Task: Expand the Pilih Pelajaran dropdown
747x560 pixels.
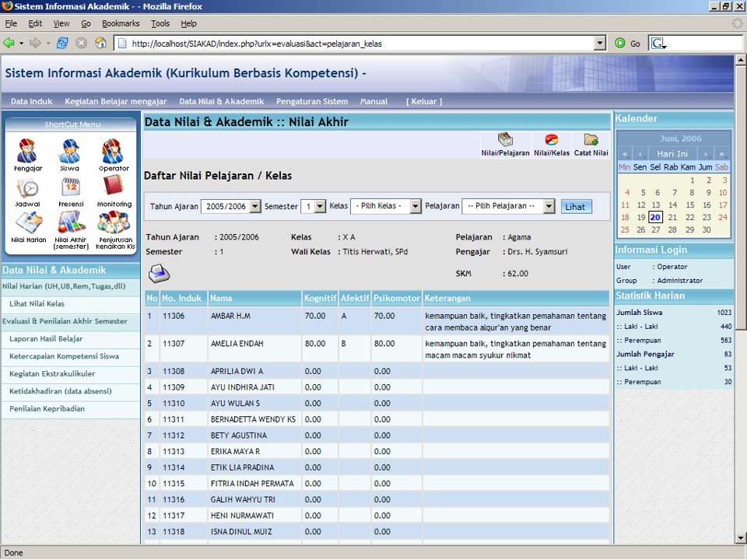Action: [x=549, y=206]
